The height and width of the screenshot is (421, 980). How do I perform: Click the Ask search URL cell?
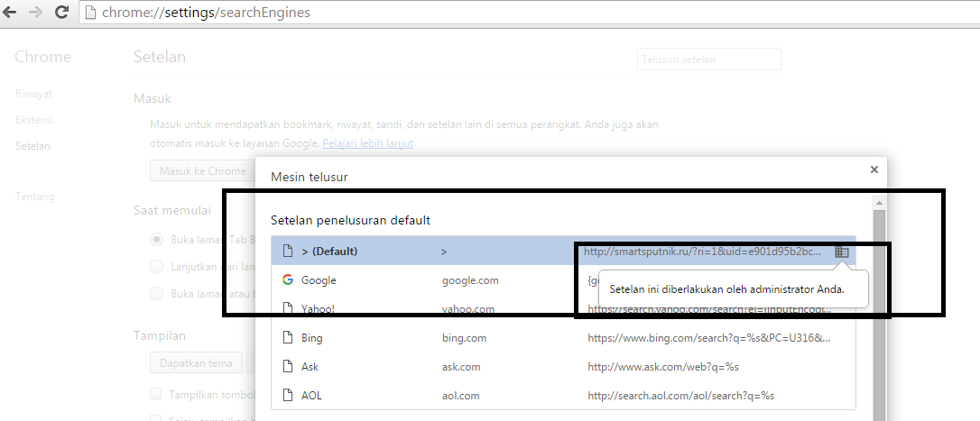coord(663,367)
